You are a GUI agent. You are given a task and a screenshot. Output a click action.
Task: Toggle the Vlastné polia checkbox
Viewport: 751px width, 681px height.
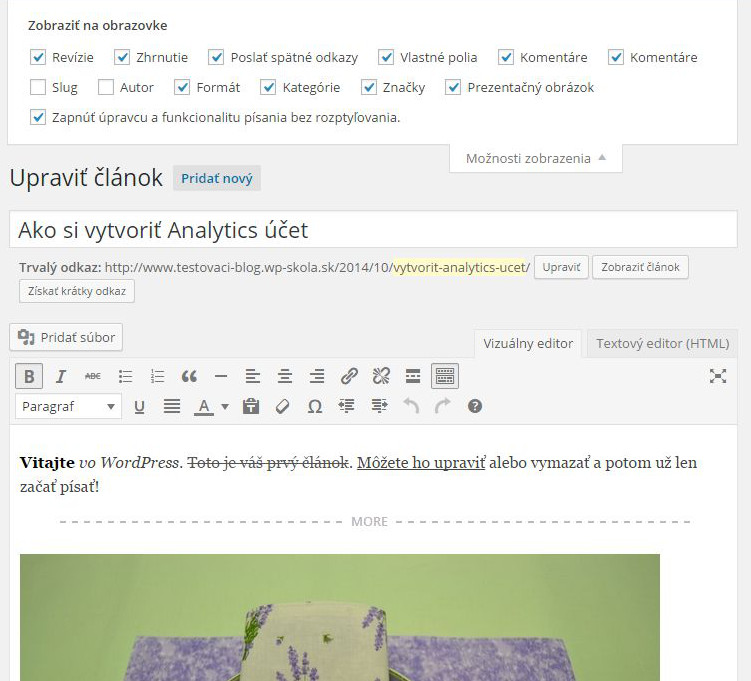386,57
